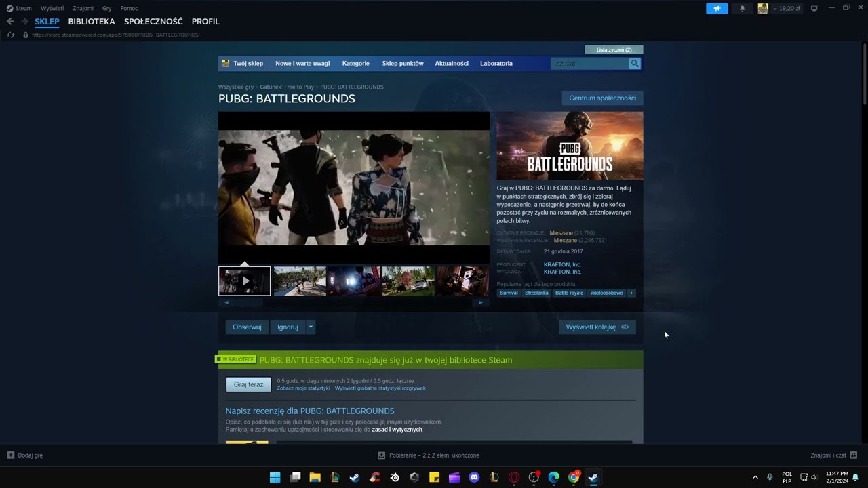Viewport: 868px width, 488px height.
Task: Select the Battle royale tag
Action: pyautogui.click(x=569, y=293)
